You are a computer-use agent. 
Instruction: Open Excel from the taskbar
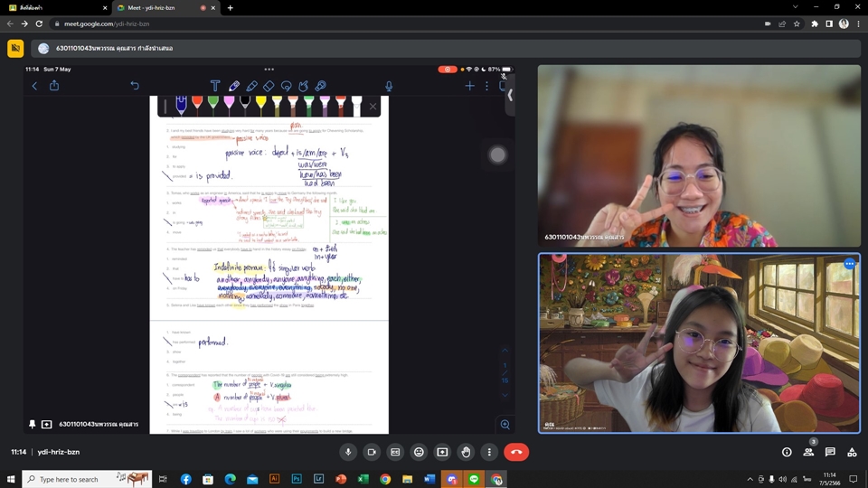363,479
